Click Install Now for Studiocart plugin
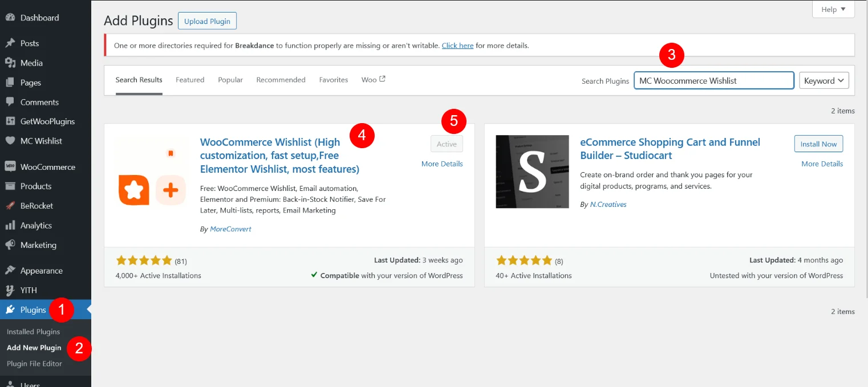The image size is (868, 387). (x=818, y=144)
